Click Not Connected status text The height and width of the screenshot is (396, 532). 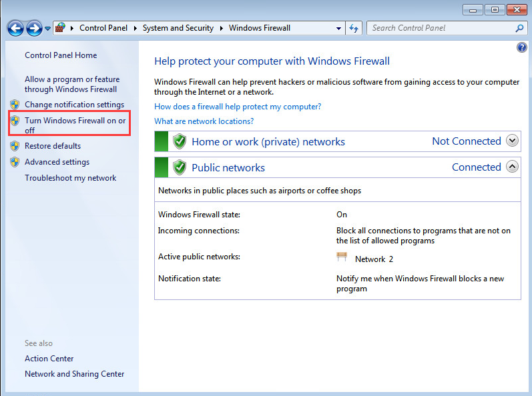(x=467, y=141)
